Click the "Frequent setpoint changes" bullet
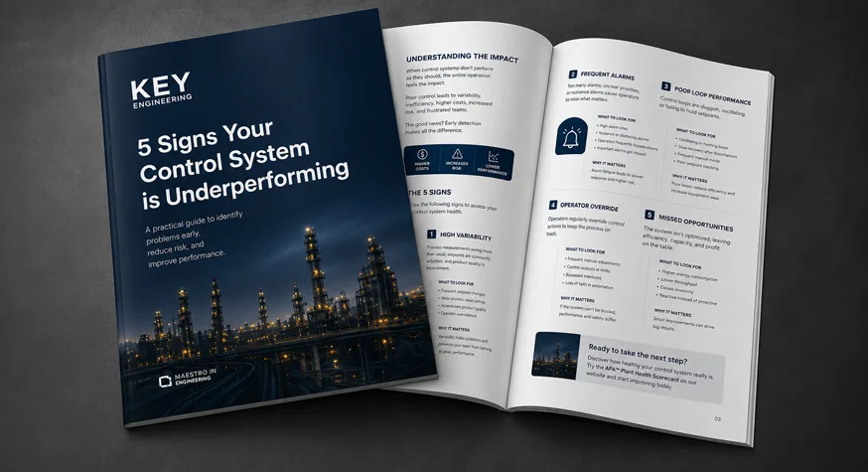 [461, 293]
